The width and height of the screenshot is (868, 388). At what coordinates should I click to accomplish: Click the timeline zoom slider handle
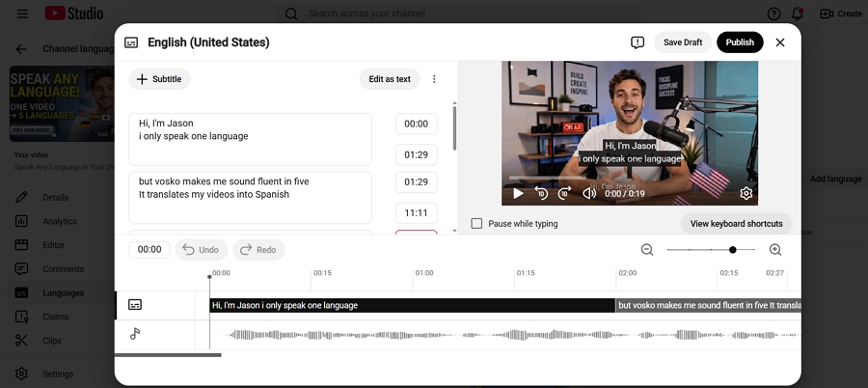pyautogui.click(x=732, y=250)
